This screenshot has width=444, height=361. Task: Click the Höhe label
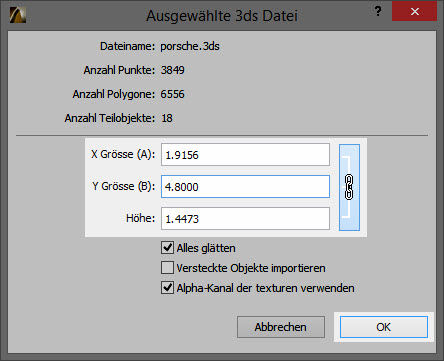(x=140, y=218)
